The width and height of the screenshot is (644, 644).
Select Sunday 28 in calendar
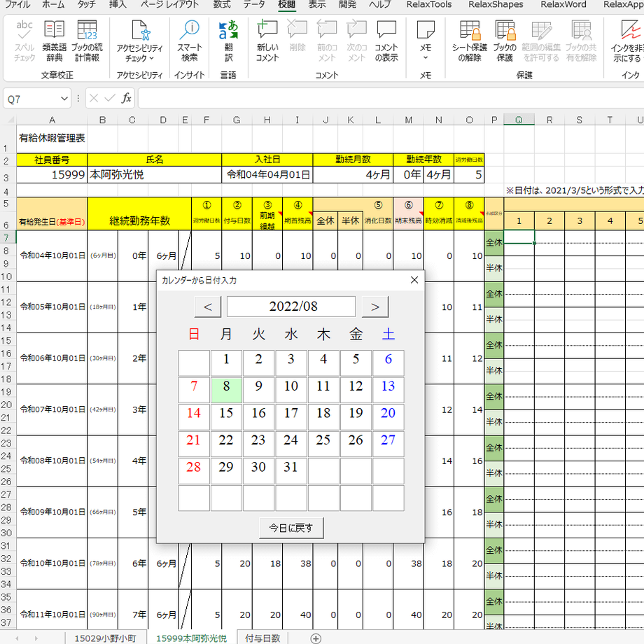click(194, 470)
